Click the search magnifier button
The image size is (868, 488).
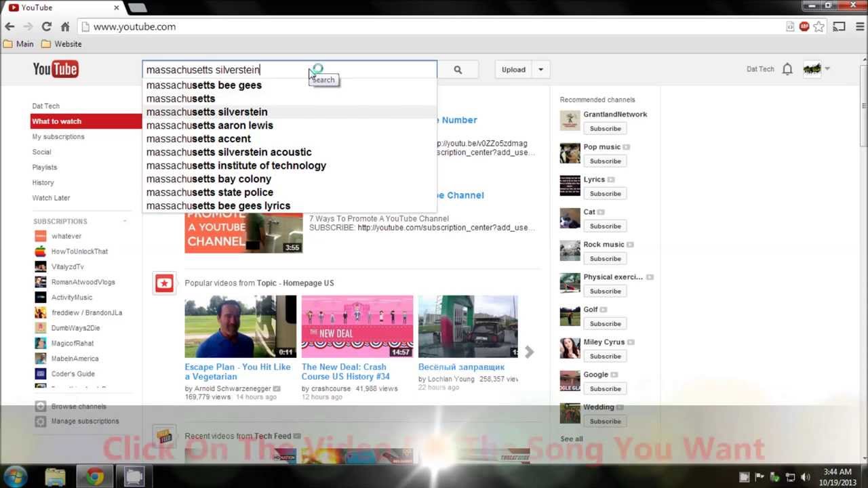[x=458, y=69]
